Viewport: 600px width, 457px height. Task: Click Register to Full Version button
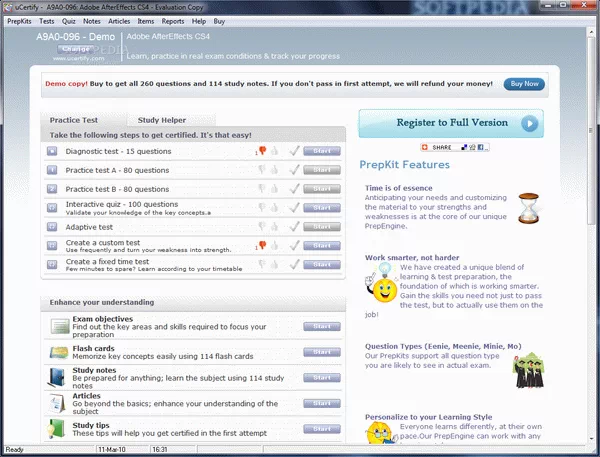pyautogui.click(x=451, y=124)
